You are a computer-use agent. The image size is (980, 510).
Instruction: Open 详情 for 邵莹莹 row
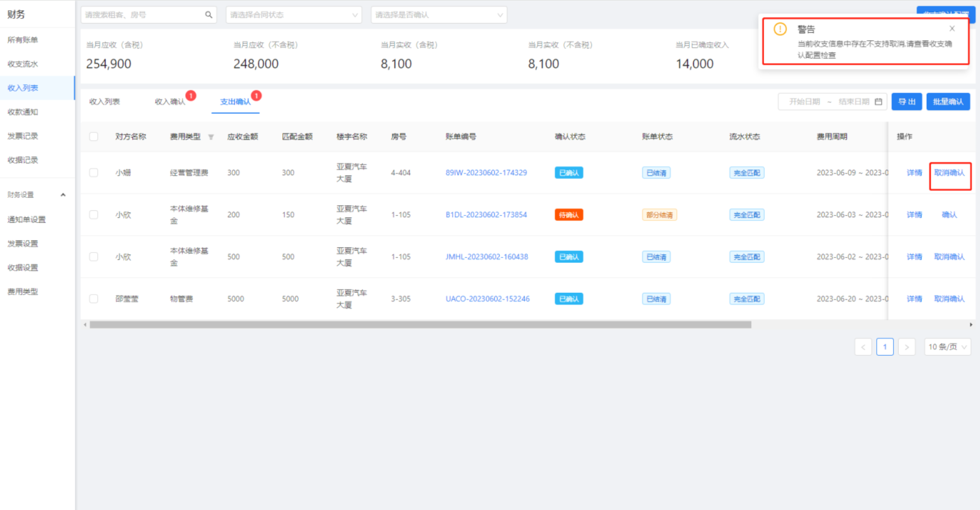(x=914, y=299)
